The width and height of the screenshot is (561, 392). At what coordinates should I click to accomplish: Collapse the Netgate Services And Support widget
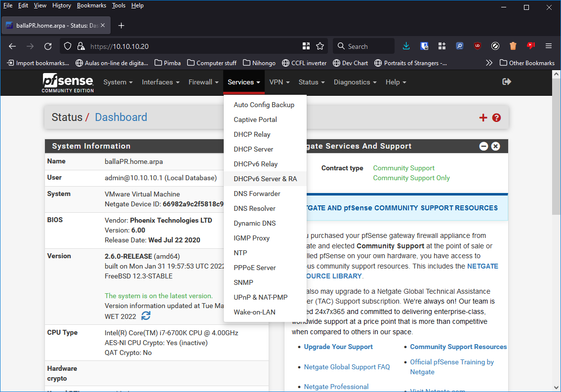[x=483, y=146]
